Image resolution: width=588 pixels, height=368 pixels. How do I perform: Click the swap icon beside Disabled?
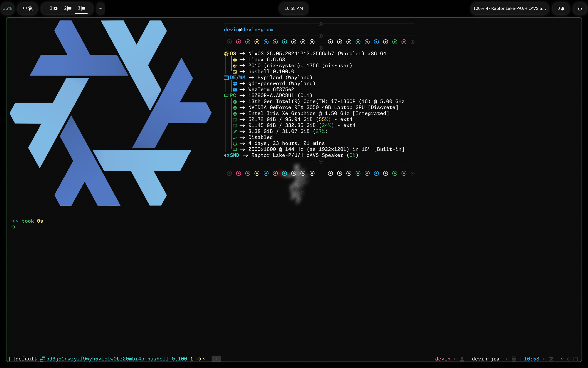point(235,138)
